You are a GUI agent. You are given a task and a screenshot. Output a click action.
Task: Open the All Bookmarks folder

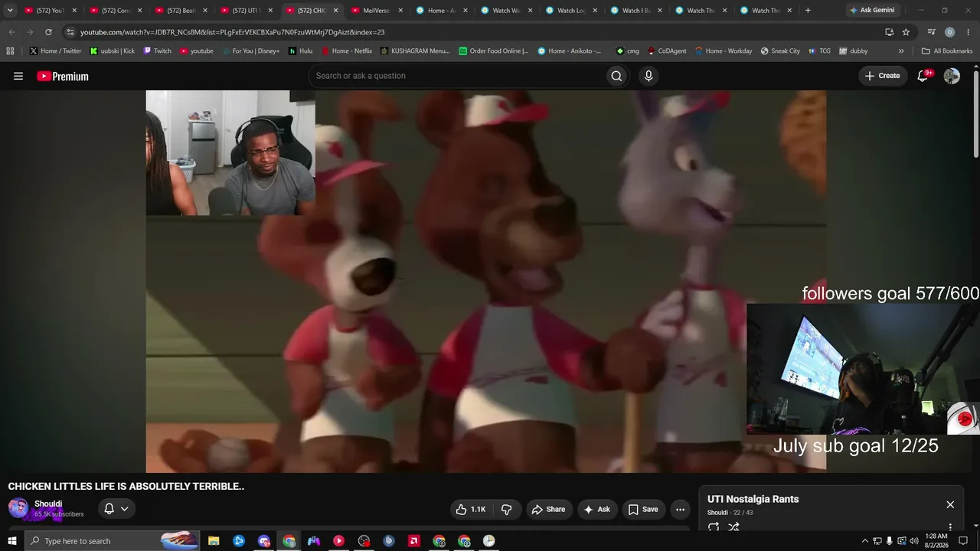click(x=946, y=51)
